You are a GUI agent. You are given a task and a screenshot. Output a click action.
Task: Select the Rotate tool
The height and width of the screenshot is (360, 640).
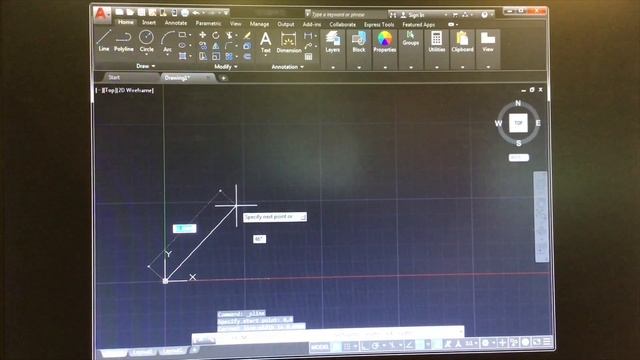point(216,36)
